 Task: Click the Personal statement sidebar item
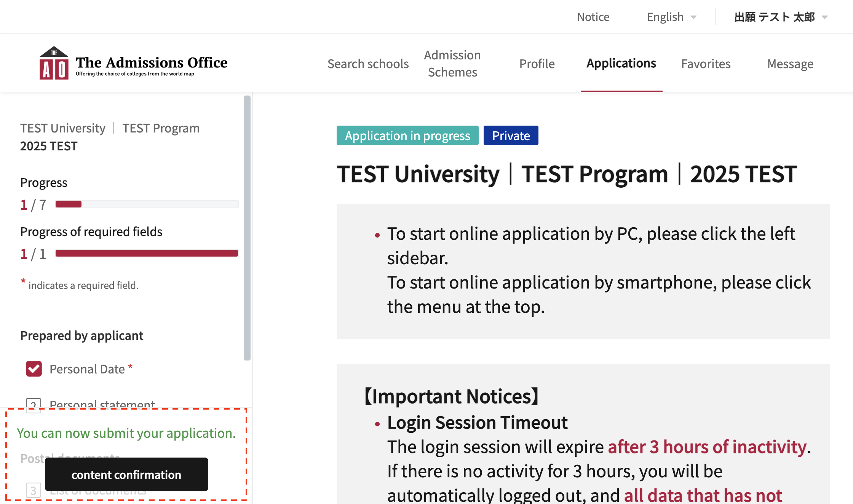click(102, 404)
